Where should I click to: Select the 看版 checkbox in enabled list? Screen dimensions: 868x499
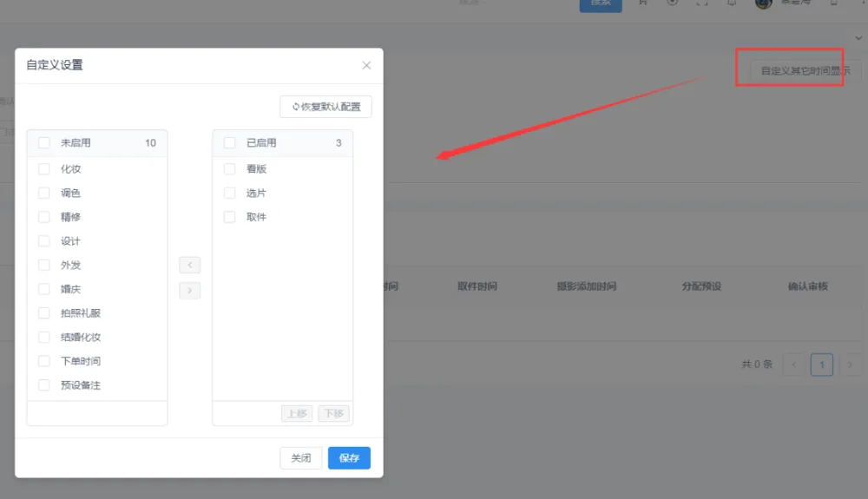[229, 169]
